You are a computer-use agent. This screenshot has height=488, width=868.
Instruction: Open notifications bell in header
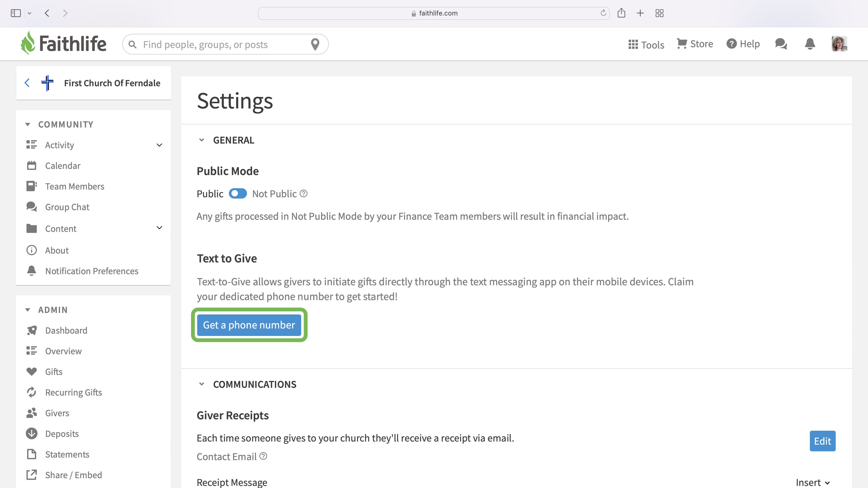810,44
